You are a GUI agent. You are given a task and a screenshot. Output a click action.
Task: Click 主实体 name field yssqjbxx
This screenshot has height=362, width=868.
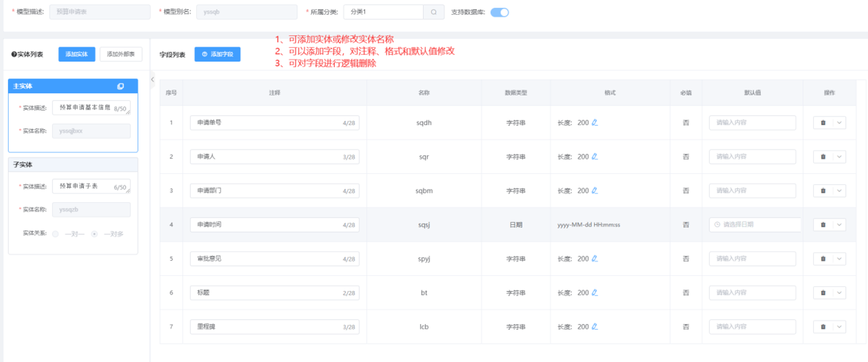coord(91,131)
